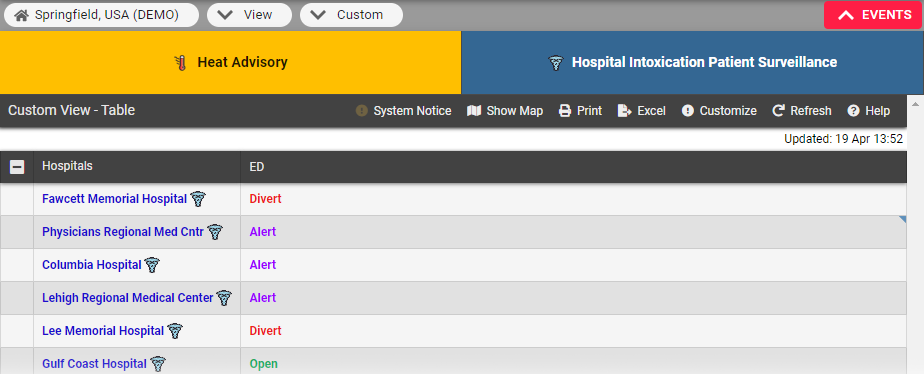Click the caduceus icon next to Columbia Hospital
Viewport: 924px width, 374px height.
(153, 265)
